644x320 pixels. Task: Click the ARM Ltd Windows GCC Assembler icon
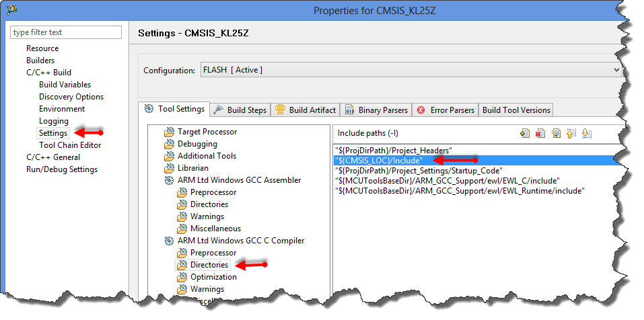click(x=169, y=180)
